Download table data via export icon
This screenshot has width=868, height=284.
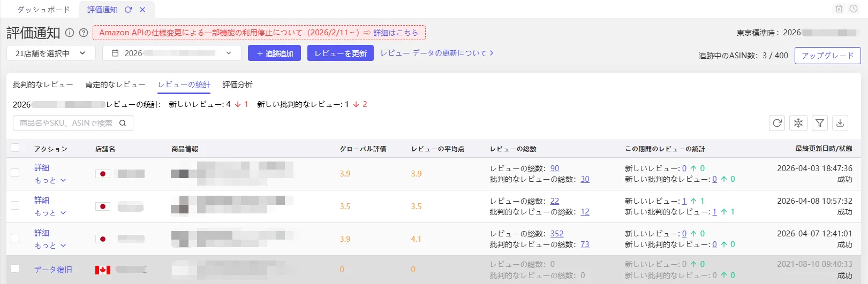tap(841, 123)
